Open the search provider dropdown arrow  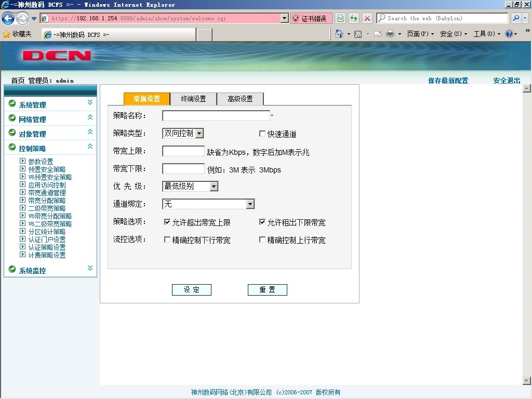click(525, 18)
